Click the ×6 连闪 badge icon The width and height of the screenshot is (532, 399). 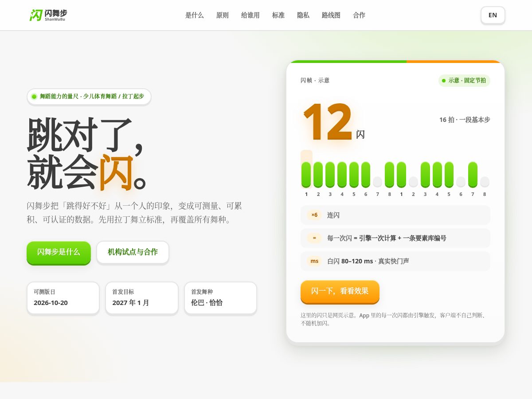coord(314,215)
